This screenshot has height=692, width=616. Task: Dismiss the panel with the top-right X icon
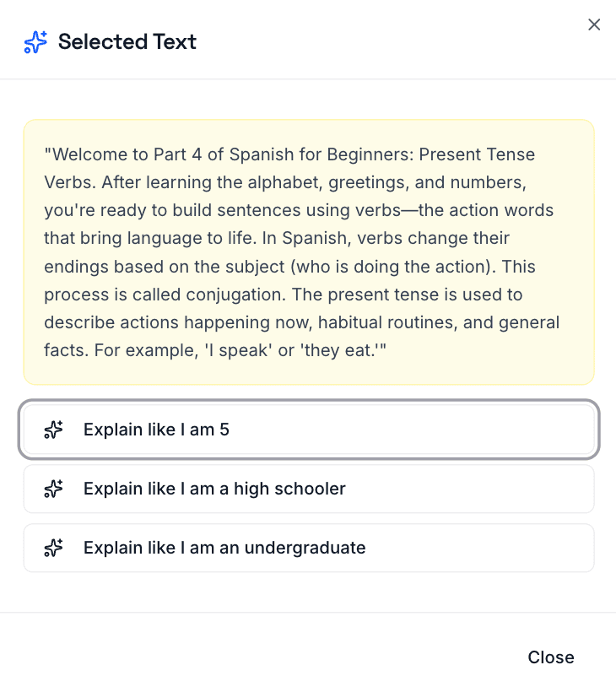point(594,25)
